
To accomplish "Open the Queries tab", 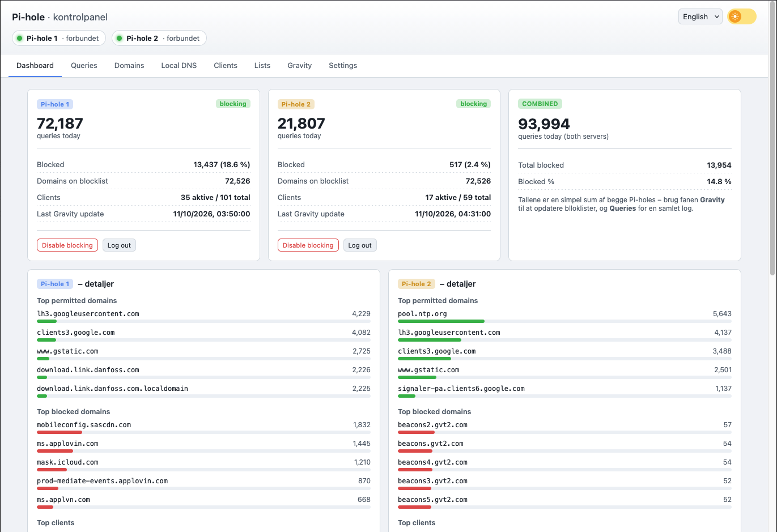I will pyautogui.click(x=84, y=66).
